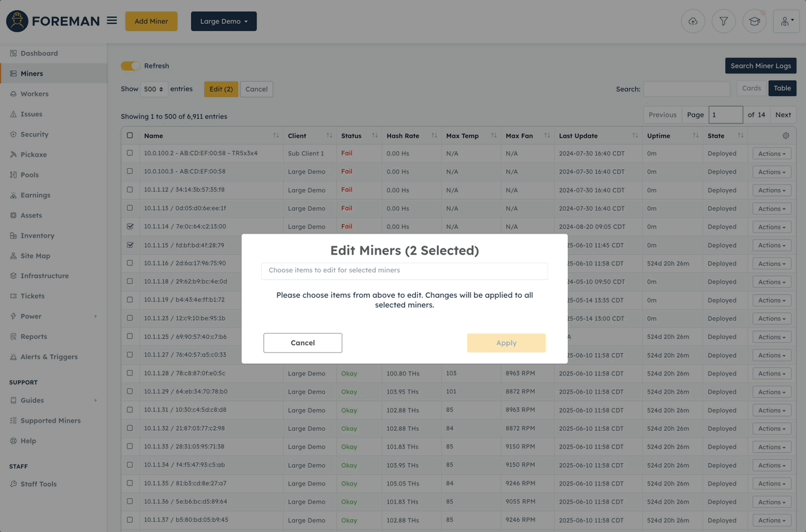
Task: Open Actions dropdown for 10.0.100.2 row
Action: coord(772,154)
